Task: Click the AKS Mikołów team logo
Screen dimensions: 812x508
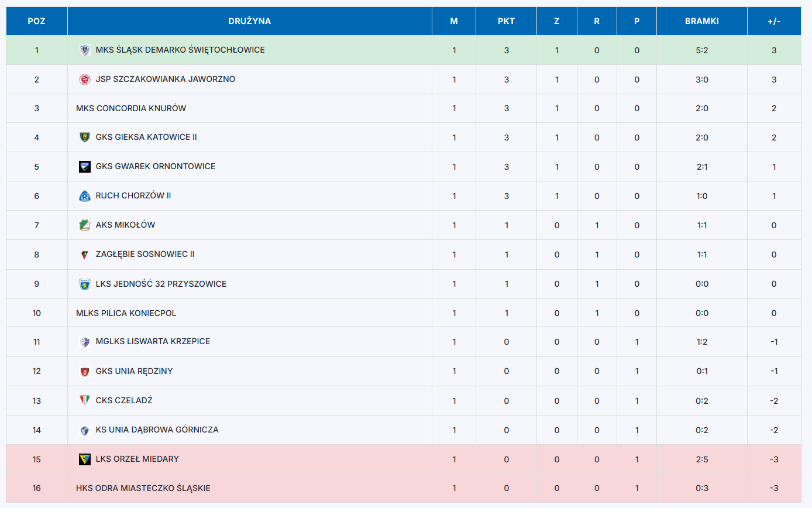Action: pos(85,225)
